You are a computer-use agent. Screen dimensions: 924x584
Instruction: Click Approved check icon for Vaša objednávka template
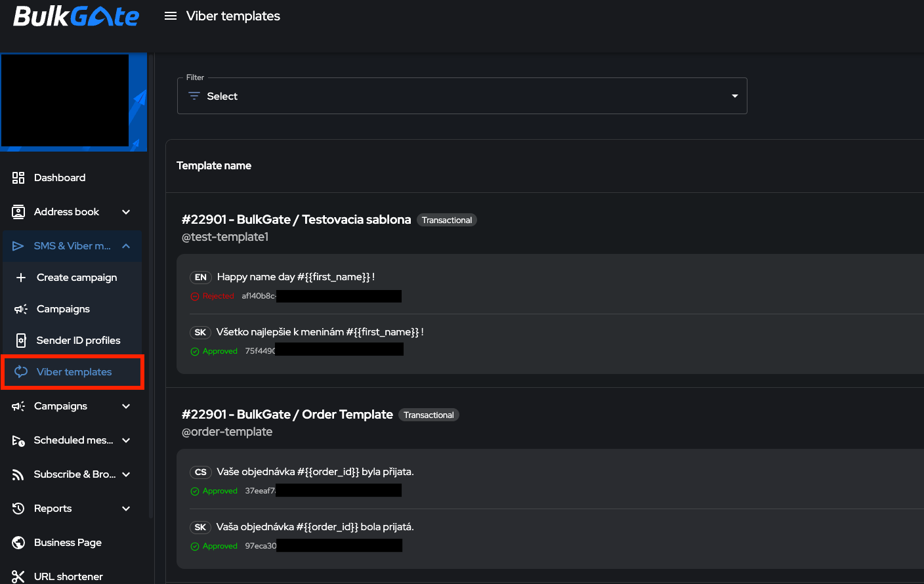pos(195,547)
